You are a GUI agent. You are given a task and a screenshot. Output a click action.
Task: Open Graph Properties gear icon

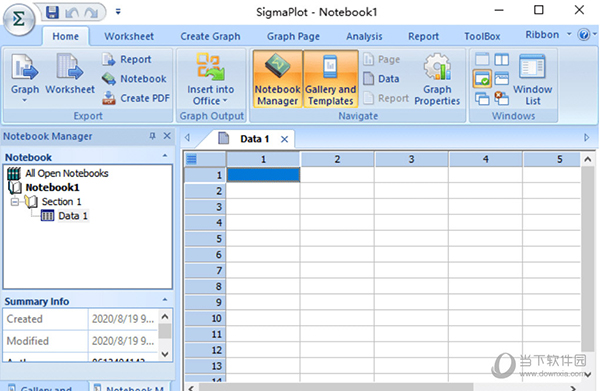click(437, 67)
